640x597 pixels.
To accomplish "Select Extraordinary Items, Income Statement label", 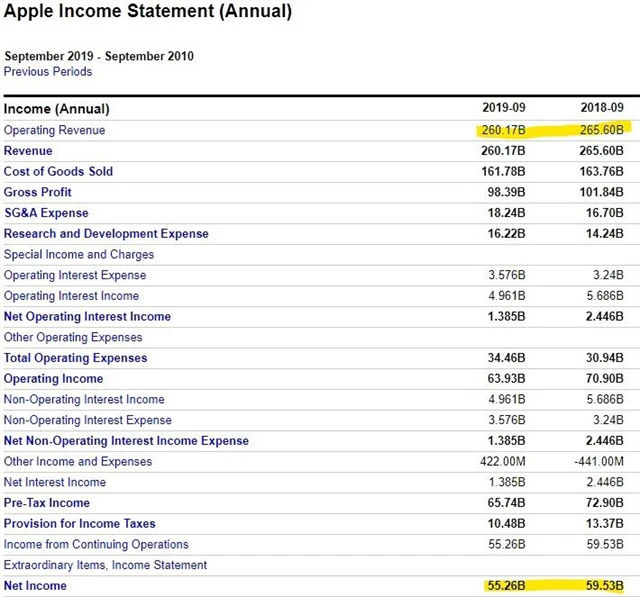I will click(105, 565).
